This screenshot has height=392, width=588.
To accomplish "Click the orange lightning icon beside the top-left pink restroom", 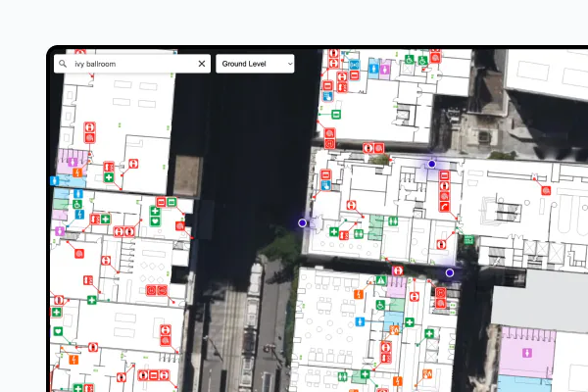I will click(77, 172).
